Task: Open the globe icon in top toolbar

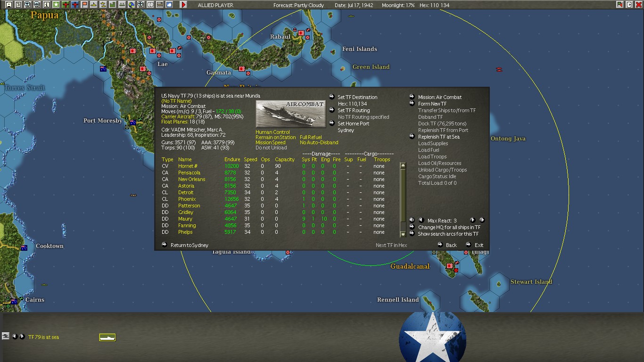Action: point(132,5)
